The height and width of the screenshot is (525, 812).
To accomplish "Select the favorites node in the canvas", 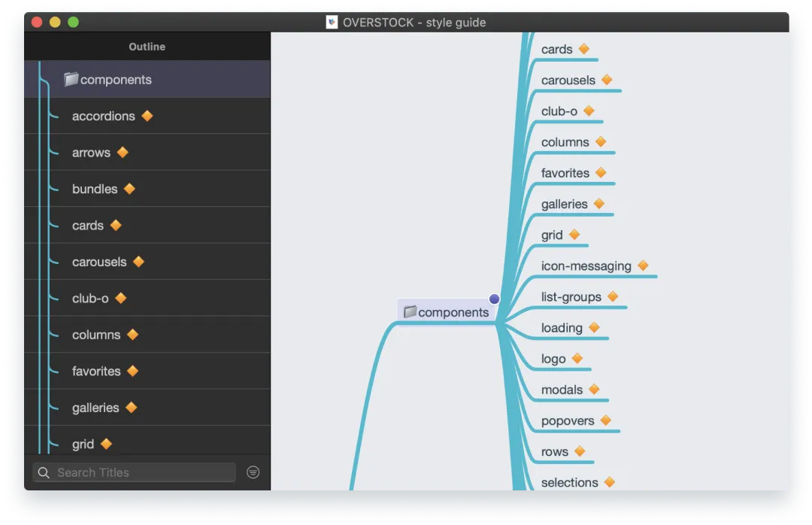I will pyautogui.click(x=564, y=173).
